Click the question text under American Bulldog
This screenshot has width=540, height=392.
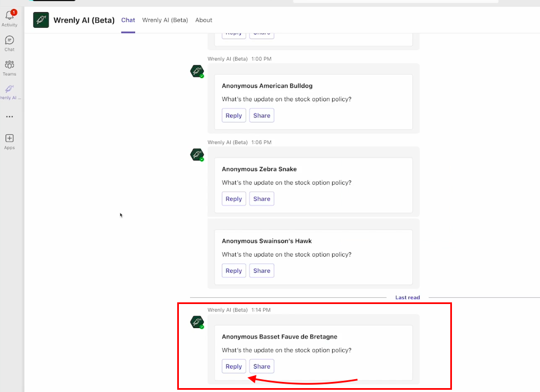click(286, 99)
